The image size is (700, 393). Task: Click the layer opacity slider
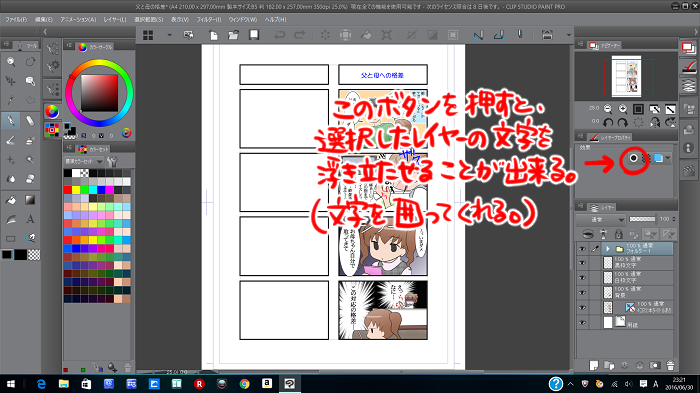(x=642, y=219)
